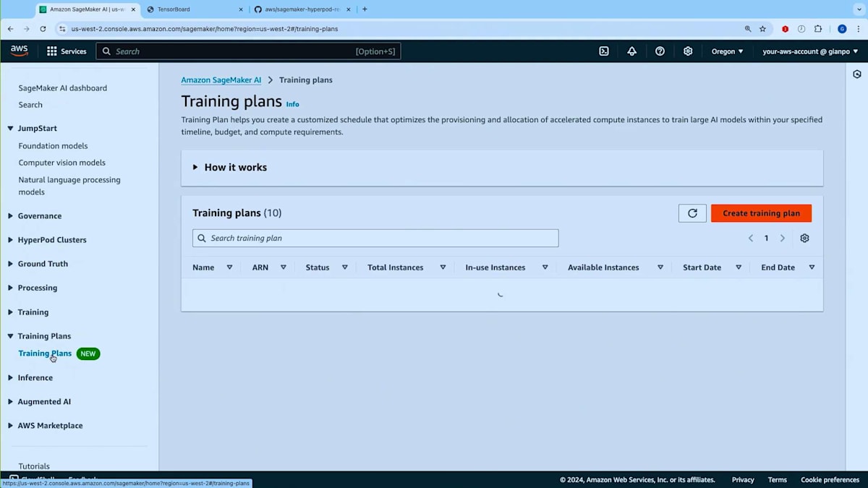This screenshot has height=488, width=868.
Task: Click the browser back arrow
Action: click(x=10, y=29)
